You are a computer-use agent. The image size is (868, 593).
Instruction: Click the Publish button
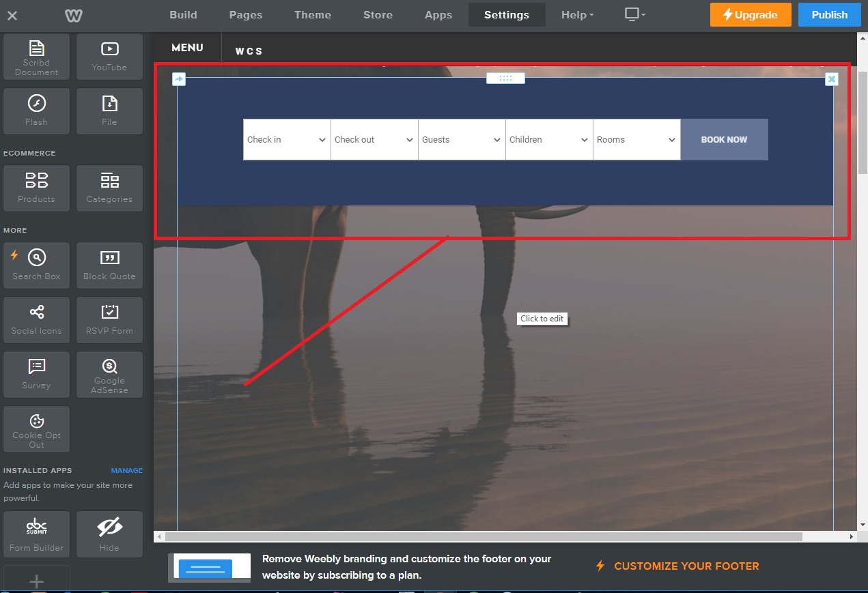[829, 14]
